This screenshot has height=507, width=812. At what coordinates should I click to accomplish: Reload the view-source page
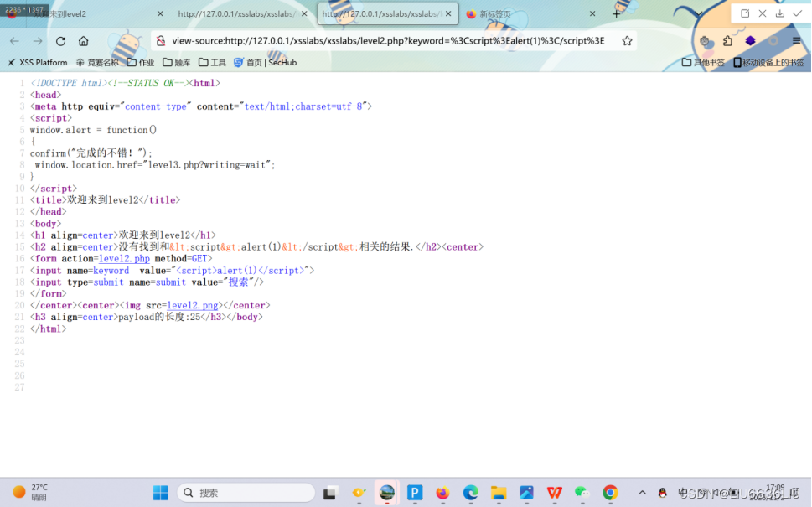tap(60, 41)
